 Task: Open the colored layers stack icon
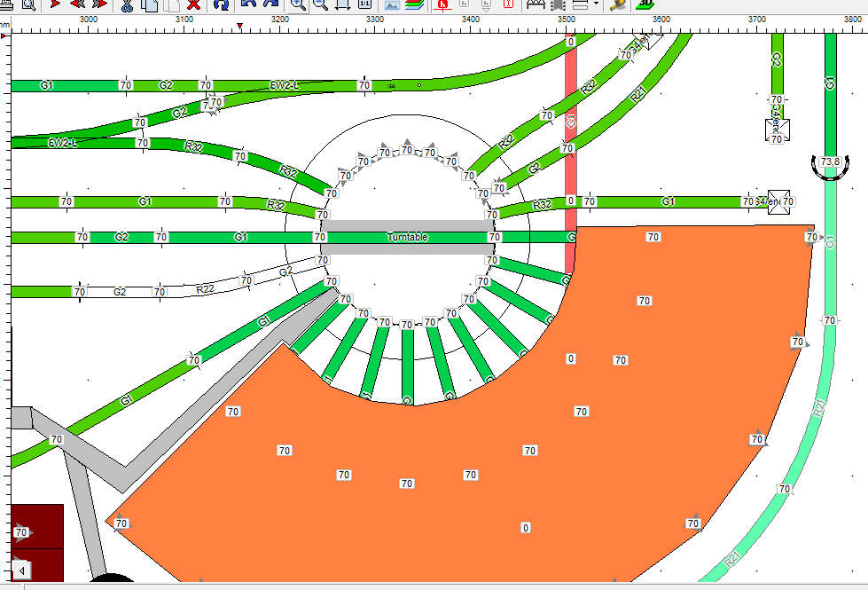pyautogui.click(x=414, y=4)
